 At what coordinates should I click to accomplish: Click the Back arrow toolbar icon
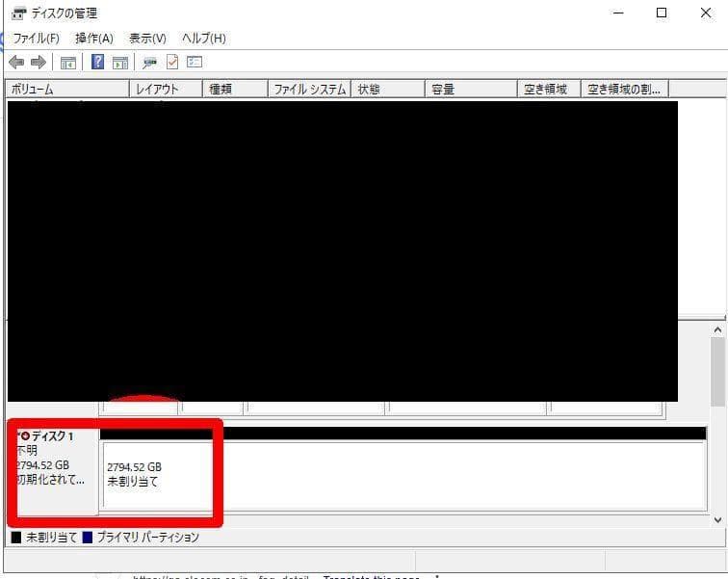(x=16, y=63)
